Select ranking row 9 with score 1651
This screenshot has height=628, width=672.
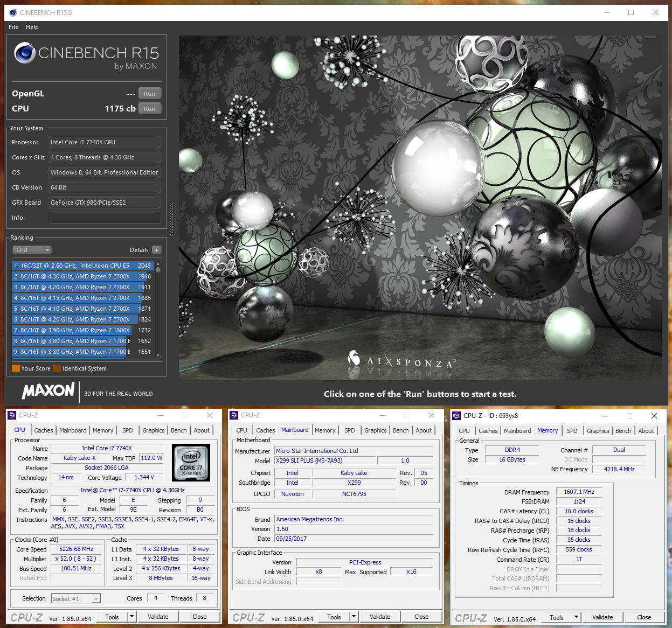(83, 352)
